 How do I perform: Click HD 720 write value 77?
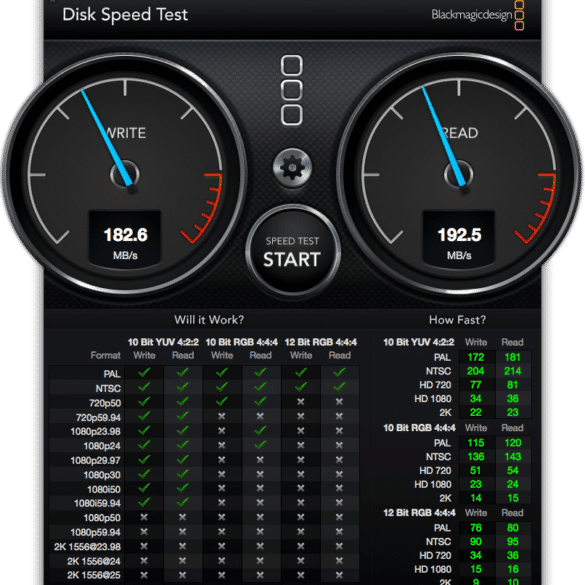[476, 385]
